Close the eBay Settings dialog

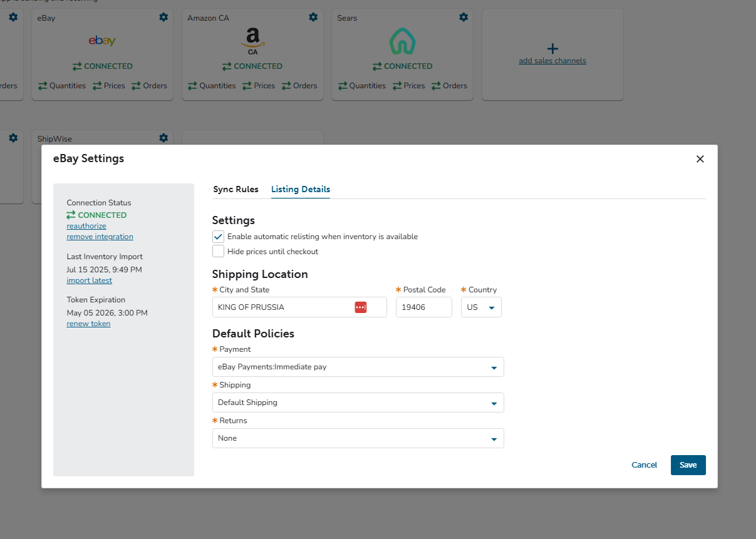coord(700,159)
